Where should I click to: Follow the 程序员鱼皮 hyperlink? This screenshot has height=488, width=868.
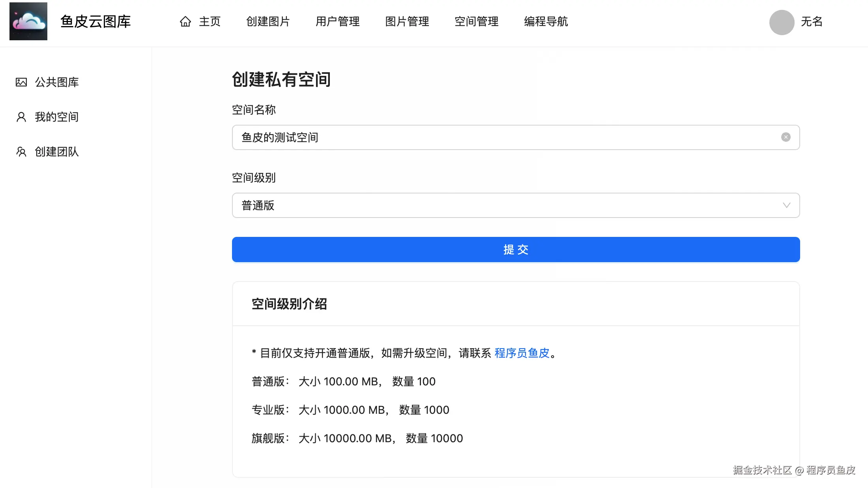pyautogui.click(x=522, y=353)
